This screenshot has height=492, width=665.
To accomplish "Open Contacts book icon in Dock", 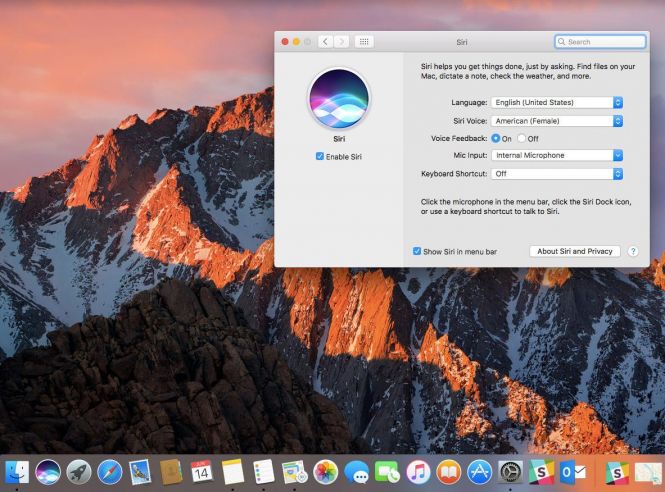I will pyautogui.click(x=171, y=472).
